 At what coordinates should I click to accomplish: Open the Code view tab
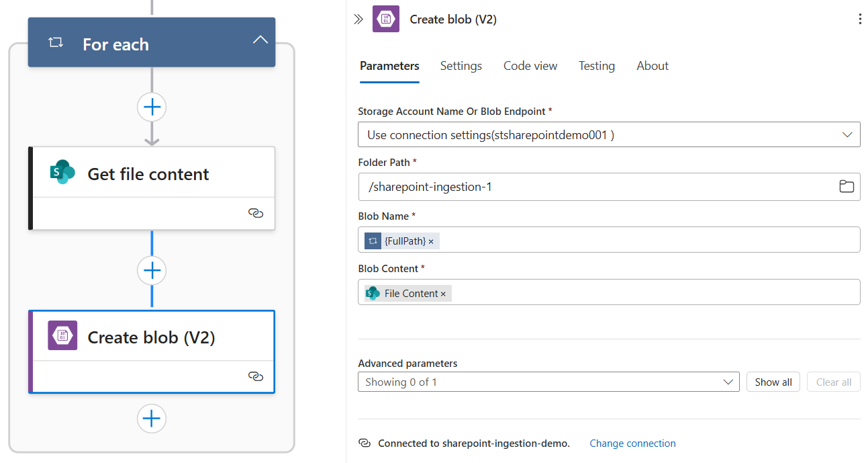tap(530, 66)
